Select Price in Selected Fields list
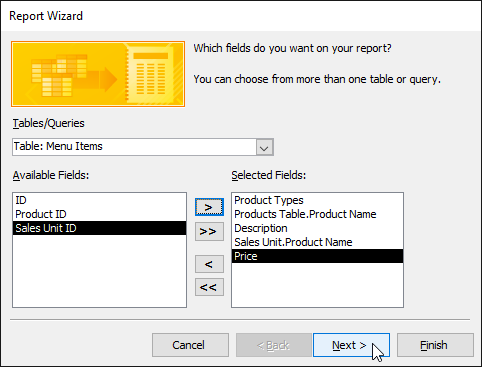The image size is (482, 367). point(317,256)
